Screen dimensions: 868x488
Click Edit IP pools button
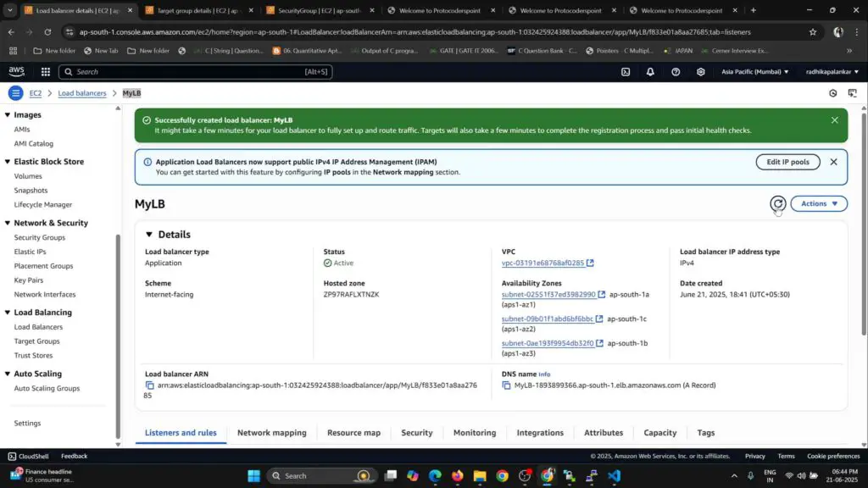coord(787,162)
